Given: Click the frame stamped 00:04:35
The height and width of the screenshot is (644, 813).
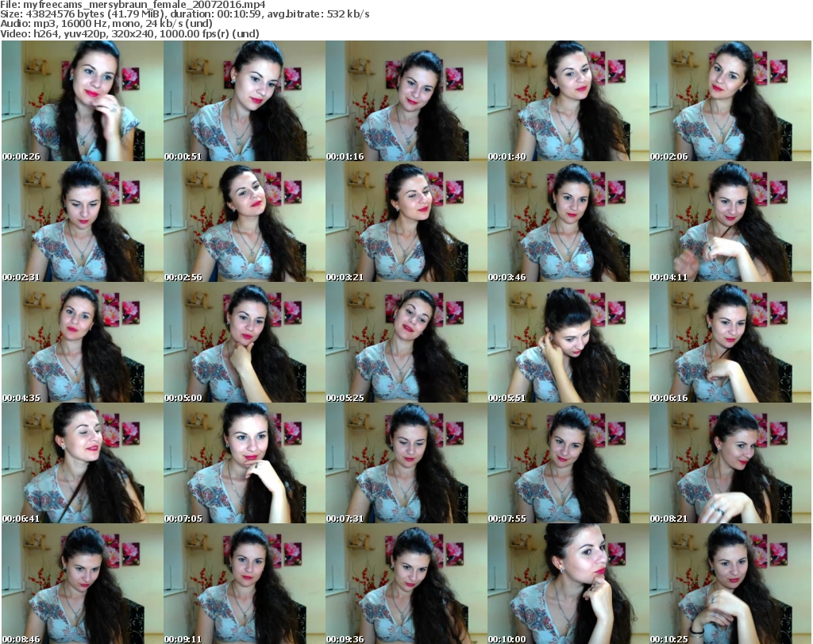Looking at the screenshot, I should 83,343.
